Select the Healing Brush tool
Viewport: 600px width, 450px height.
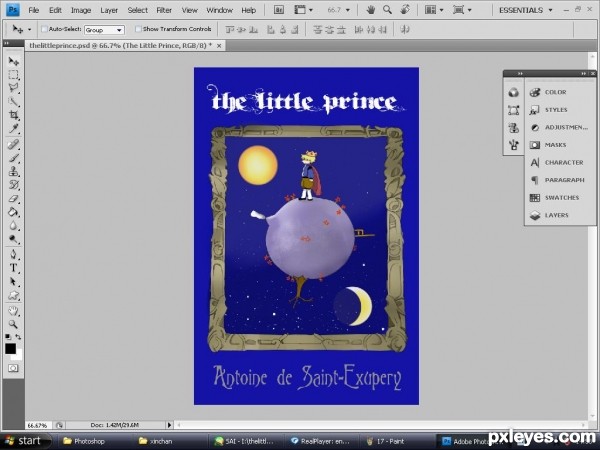click(13, 144)
